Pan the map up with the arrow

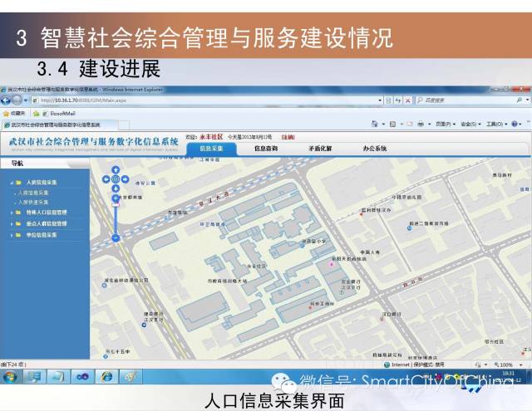(116, 169)
